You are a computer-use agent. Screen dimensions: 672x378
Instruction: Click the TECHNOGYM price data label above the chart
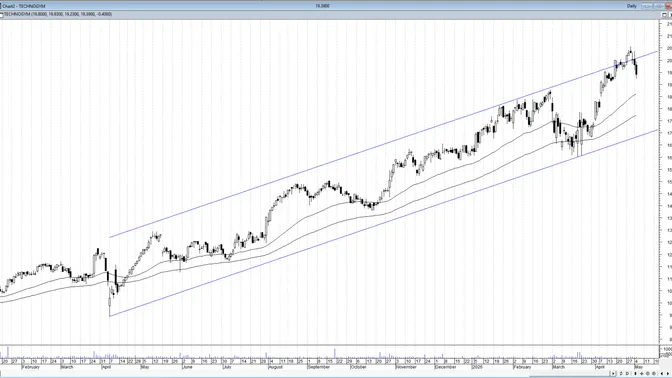click(58, 14)
